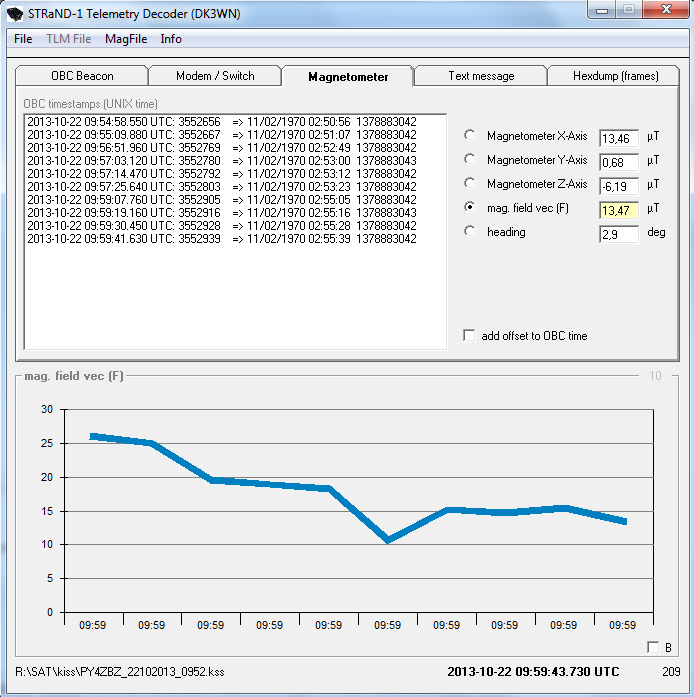Select the heading radio button
The width and height of the screenshot is (694, 697).
point(470,232)
